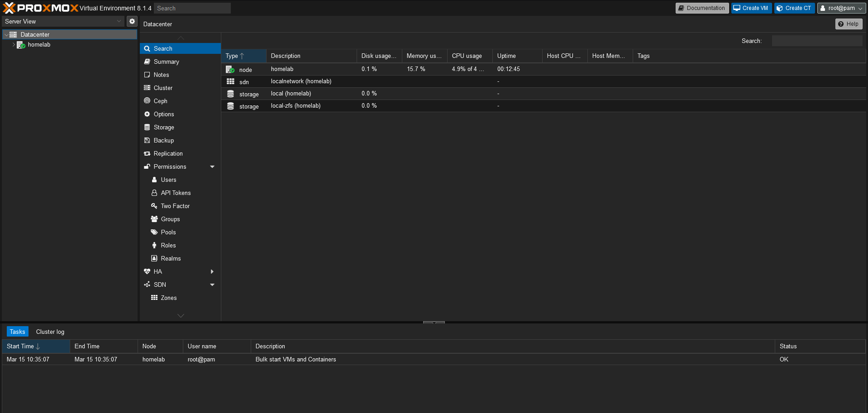The height and width of the screenshot is (413, 868).
Task: Switch to the Cluster log tab
Action: (x=50, y=332)
